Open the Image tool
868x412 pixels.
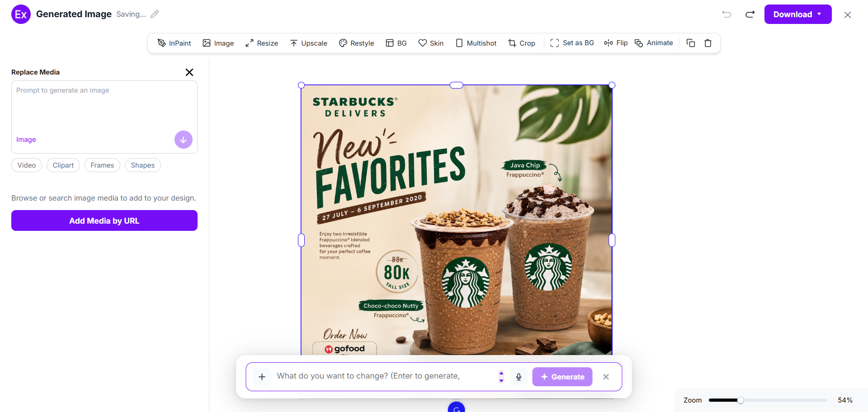pyautogui.click(x=218, y=43)
